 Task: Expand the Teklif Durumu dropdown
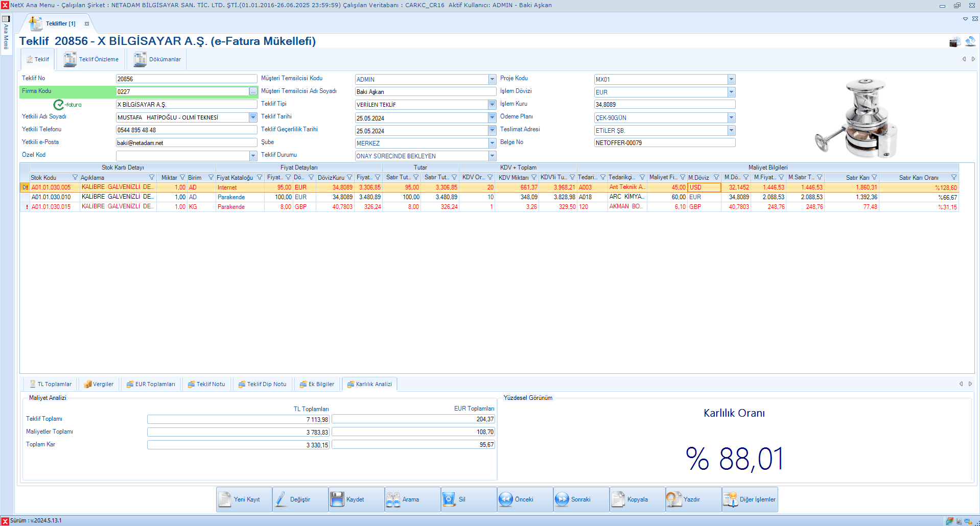pyautogui.click(x=492, y=156)
